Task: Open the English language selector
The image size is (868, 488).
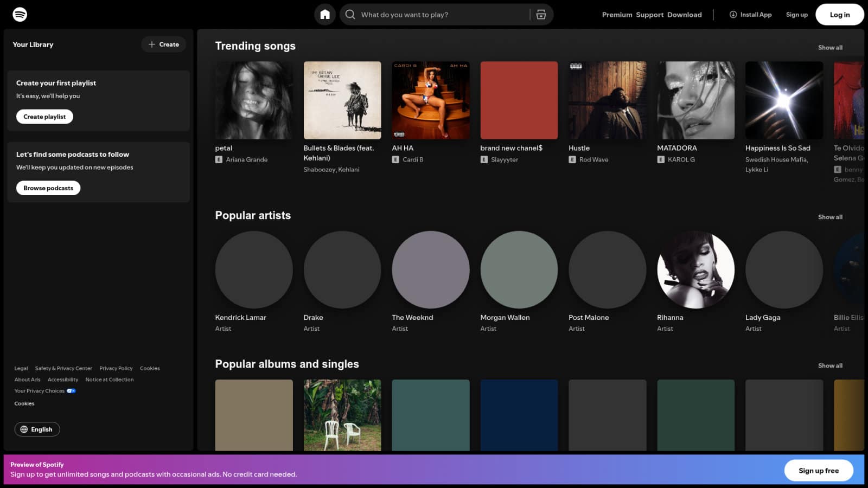Action: pos(37,429)
